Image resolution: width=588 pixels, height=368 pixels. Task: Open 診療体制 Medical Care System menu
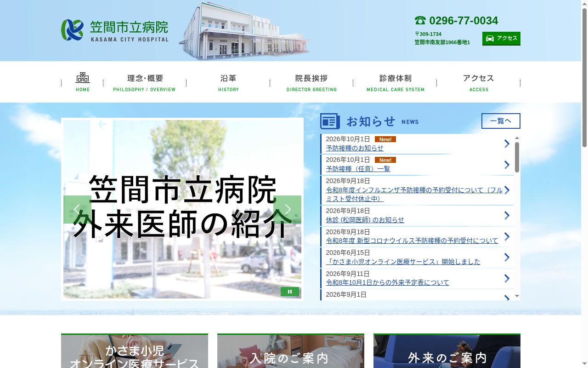[395, 82]
